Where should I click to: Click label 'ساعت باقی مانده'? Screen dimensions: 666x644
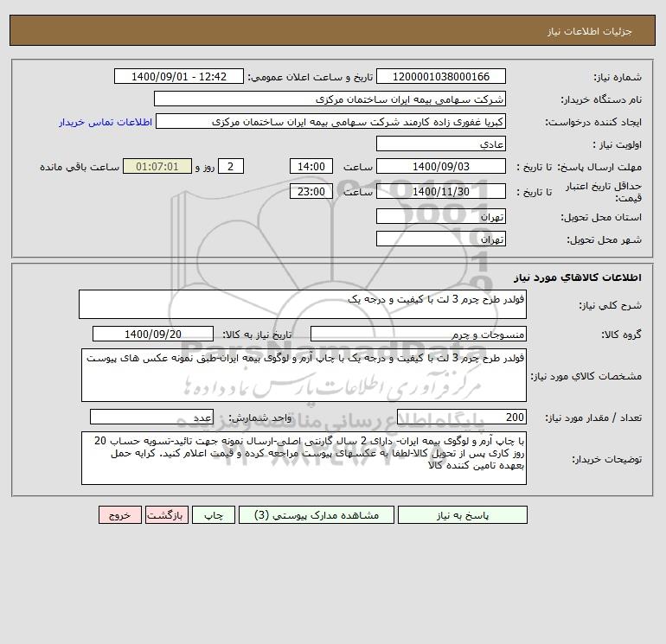pyautogui.click(x=80, y=167)
